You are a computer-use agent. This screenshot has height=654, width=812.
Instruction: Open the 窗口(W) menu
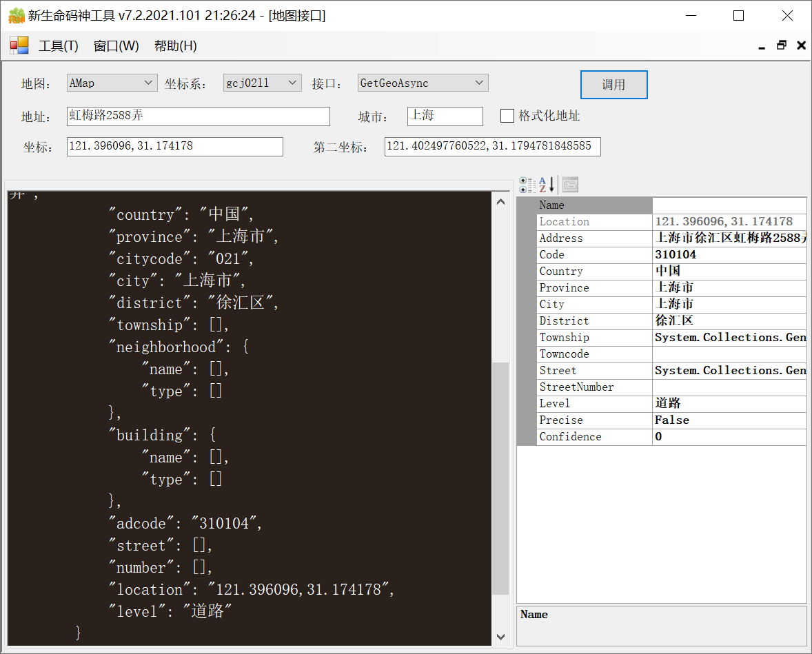click(116, 46)
